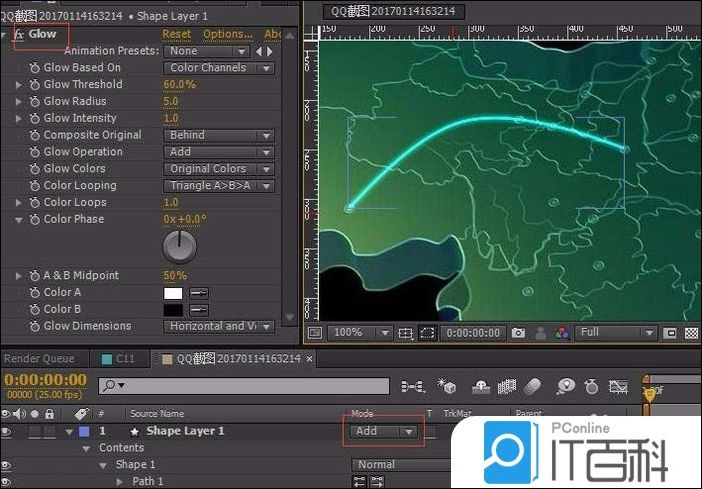This screenshot has width=702, height=489.
Task: Click the Draft 3D icon in timeline
Action: 449,386
